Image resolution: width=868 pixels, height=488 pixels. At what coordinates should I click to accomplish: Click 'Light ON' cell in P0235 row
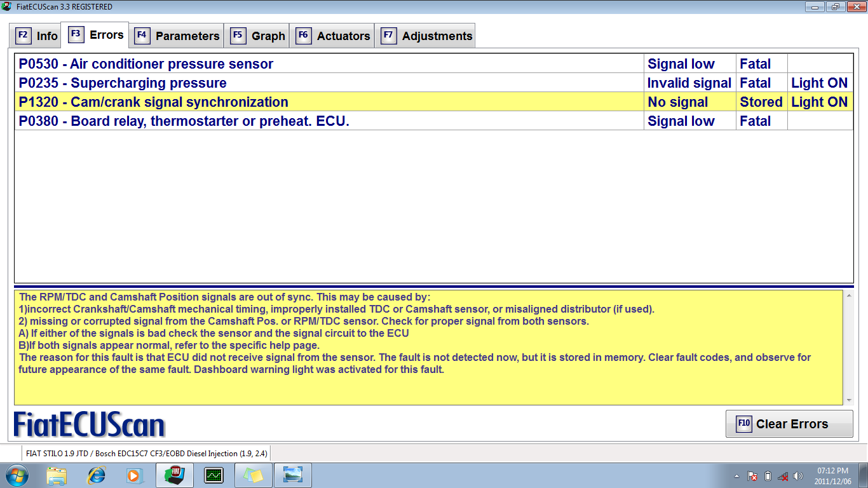820,83
